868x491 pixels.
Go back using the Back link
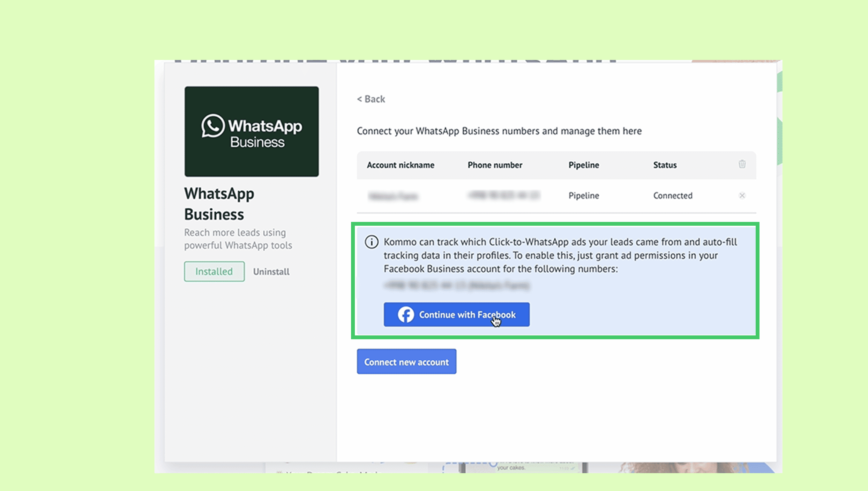tap(371, 99)
